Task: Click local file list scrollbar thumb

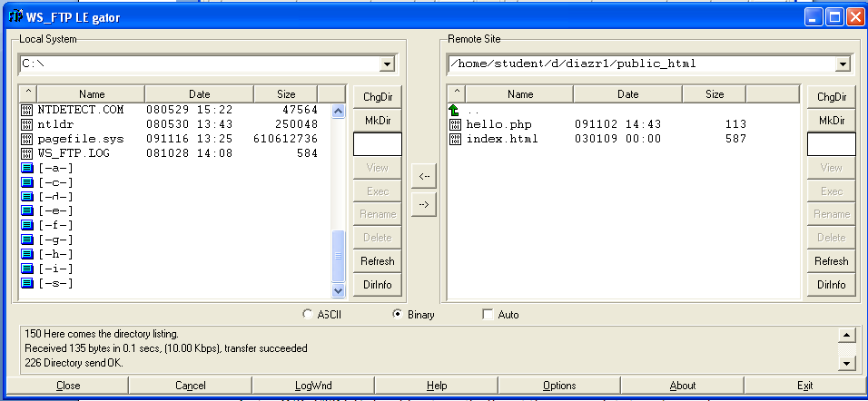Action: click(339, 256)
